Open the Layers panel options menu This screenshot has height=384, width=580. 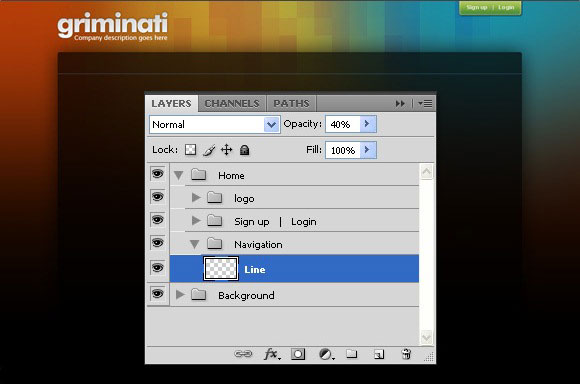point(425,104)
